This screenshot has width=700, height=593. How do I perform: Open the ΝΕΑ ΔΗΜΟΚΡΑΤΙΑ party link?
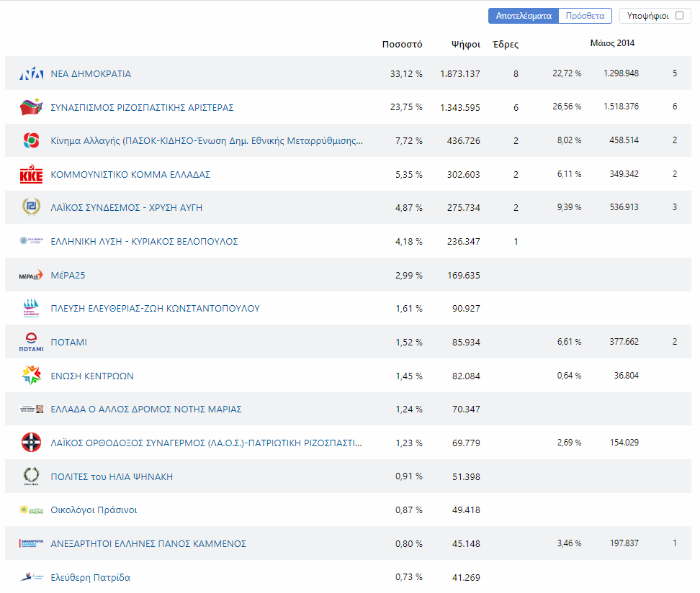coord(91,73)
